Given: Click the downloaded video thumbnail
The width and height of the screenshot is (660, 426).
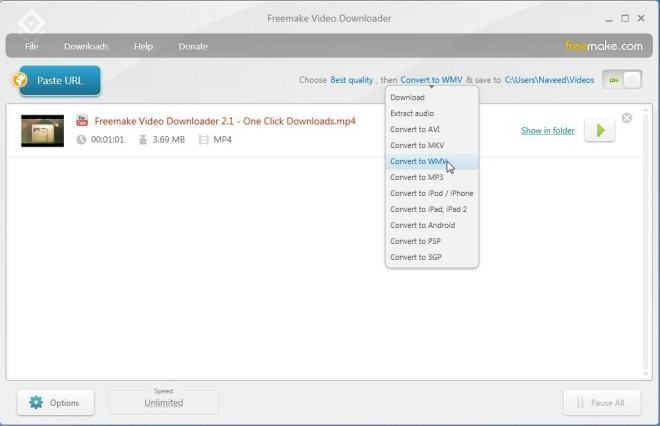Looking at the screenshot, I should point(43,131).
